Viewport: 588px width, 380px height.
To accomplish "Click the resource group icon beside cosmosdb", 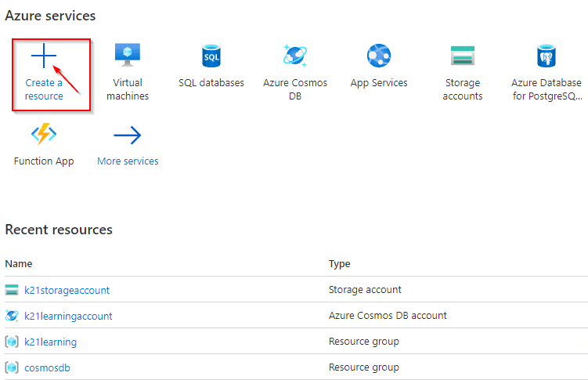I will tap(12, 367).
